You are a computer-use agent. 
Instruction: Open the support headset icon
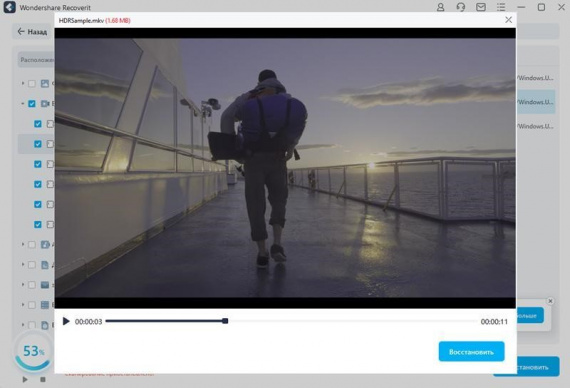(x=461, y=7)
